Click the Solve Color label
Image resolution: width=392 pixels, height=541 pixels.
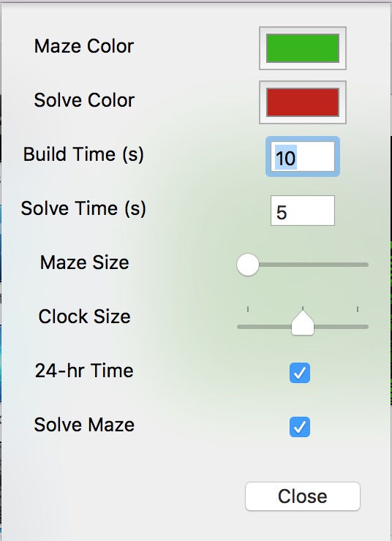click(84, 100)
